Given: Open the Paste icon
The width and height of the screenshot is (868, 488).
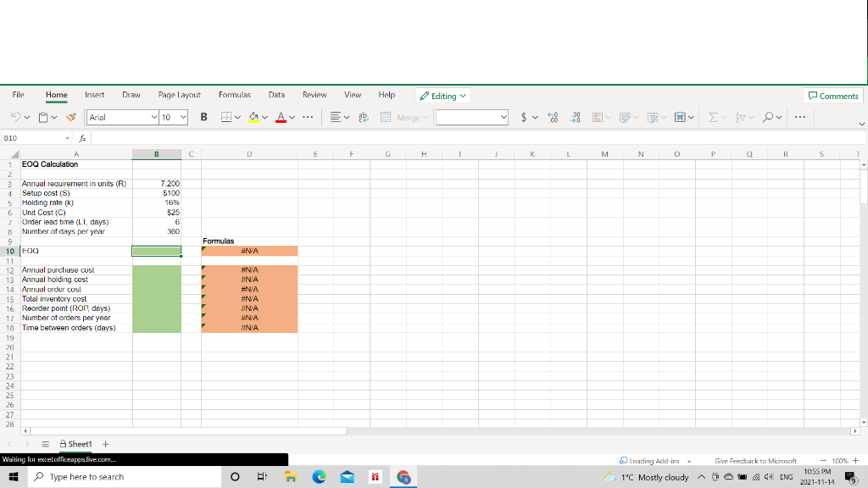Looking at the screenshot, I should [x=44, y=118].
